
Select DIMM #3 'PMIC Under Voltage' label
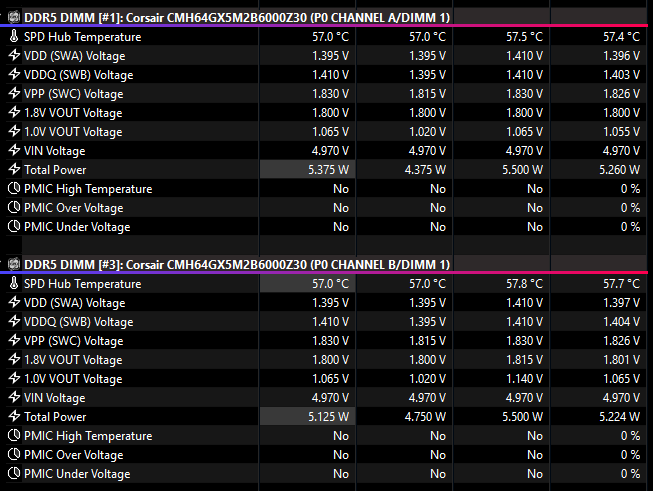point(77,474)
